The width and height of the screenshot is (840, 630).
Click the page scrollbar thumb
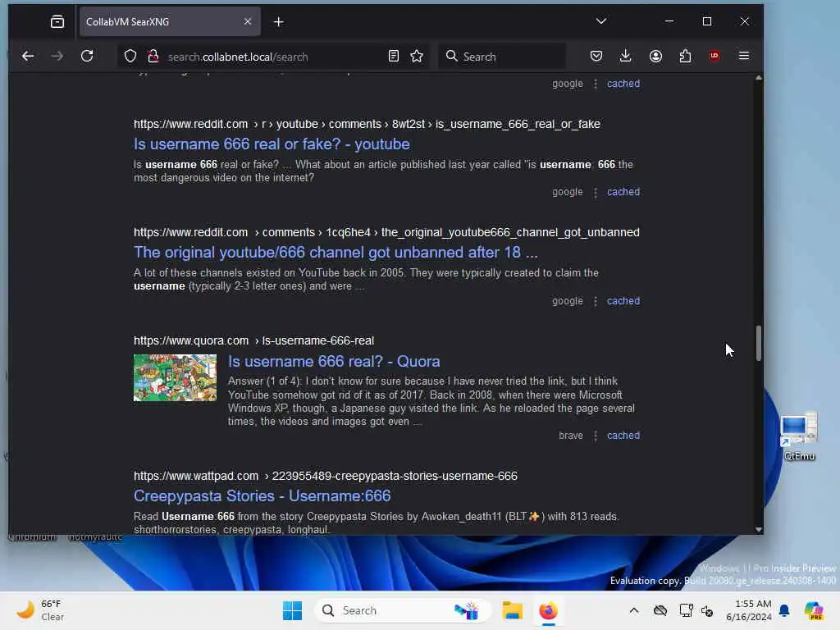pyautogui.click(x=758, y=343)
